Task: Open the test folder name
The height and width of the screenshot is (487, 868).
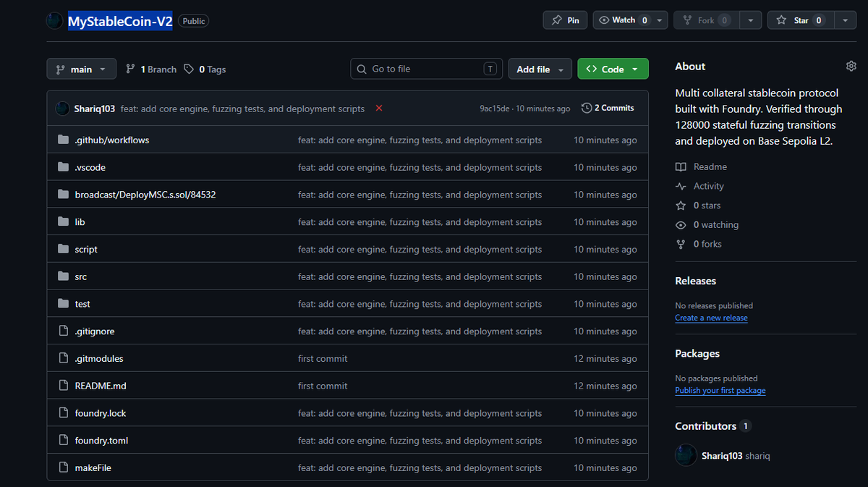Action: 82,304
